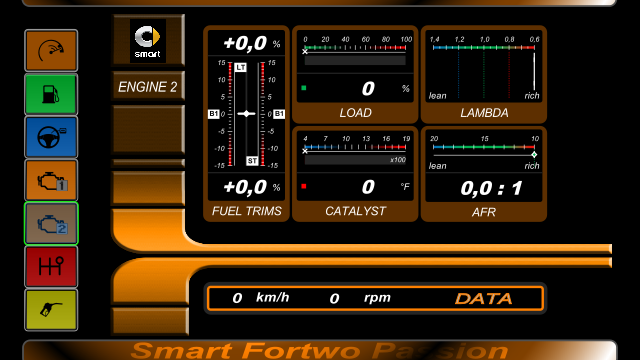Screen dimensions: 640x360
Task: Click the red CATALYST indicator square
Action: pos(304,186)
